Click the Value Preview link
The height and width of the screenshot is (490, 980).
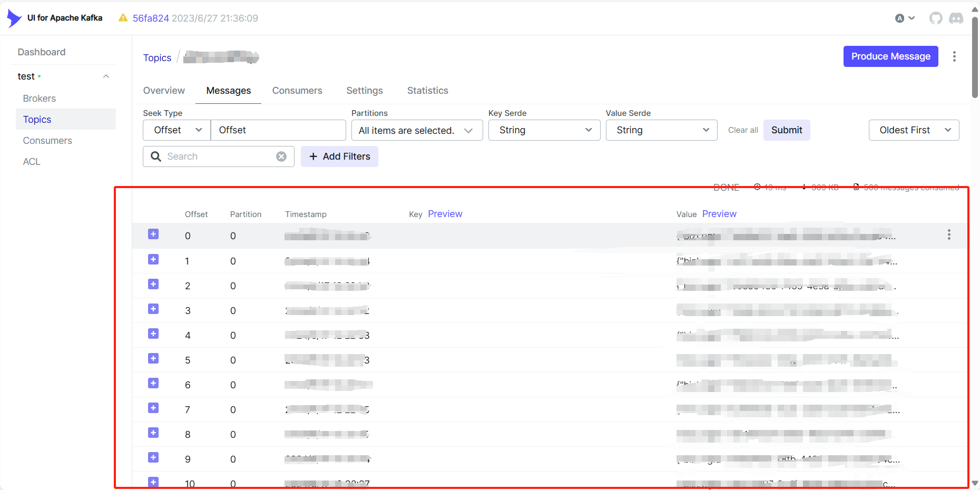pos(719,214)
